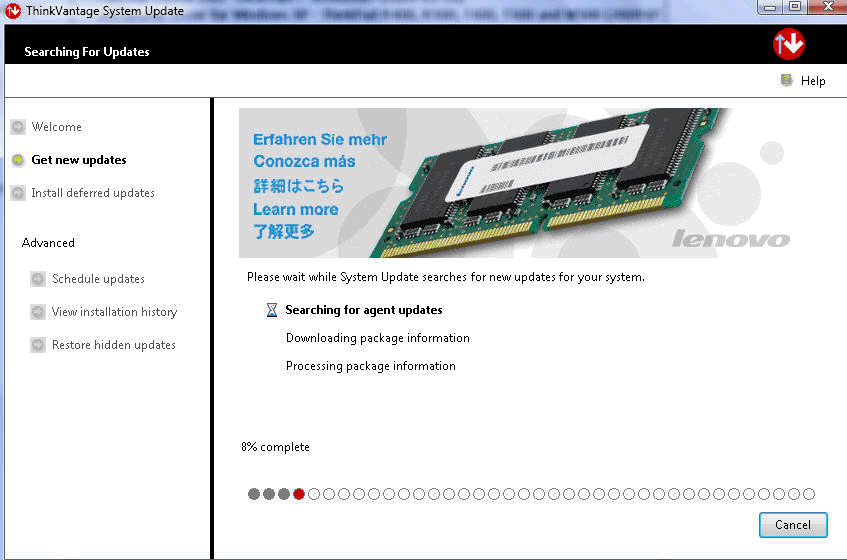
Task: Cancel the update search
Action: [793, 525]
